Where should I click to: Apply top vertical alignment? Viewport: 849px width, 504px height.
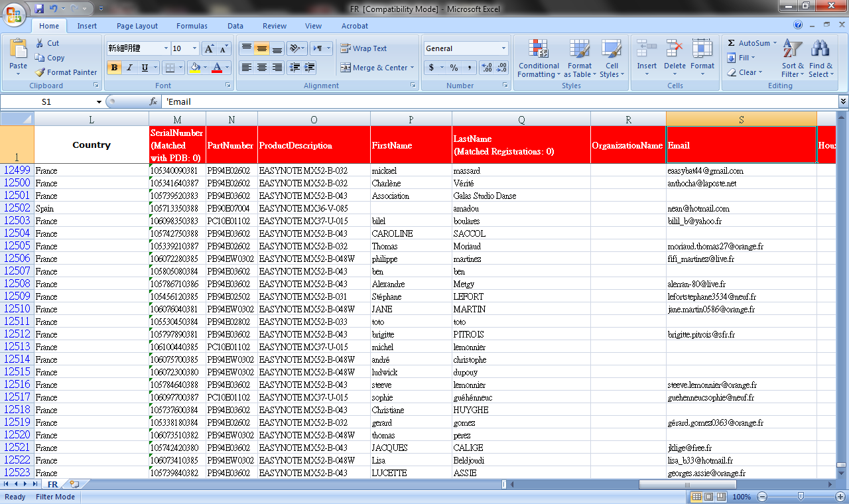tap(246, 48)
